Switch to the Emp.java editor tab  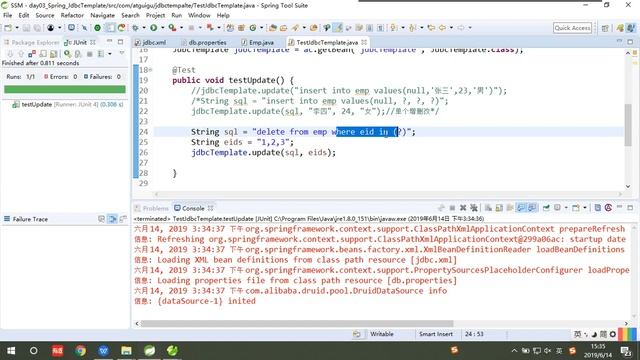(x=258, y=42)
